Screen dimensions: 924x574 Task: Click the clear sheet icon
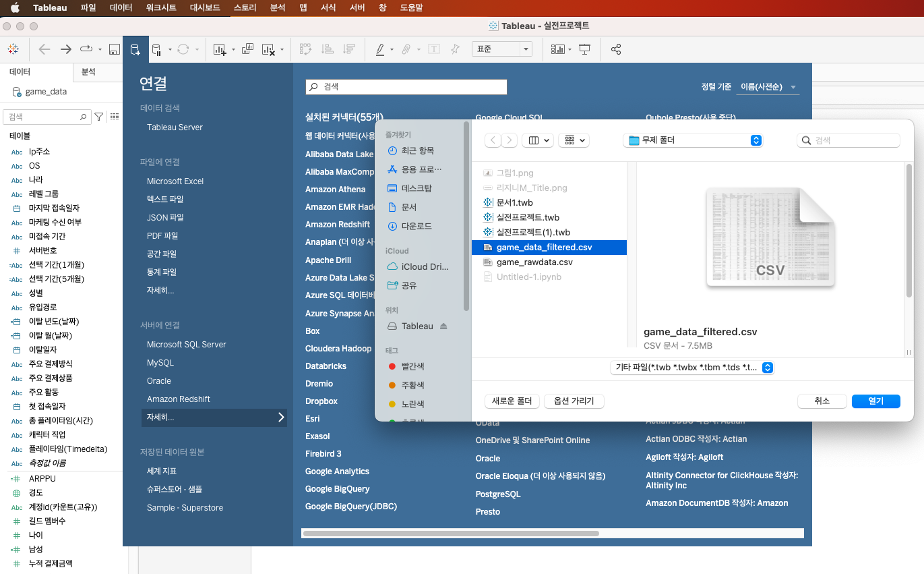point(268,49)
